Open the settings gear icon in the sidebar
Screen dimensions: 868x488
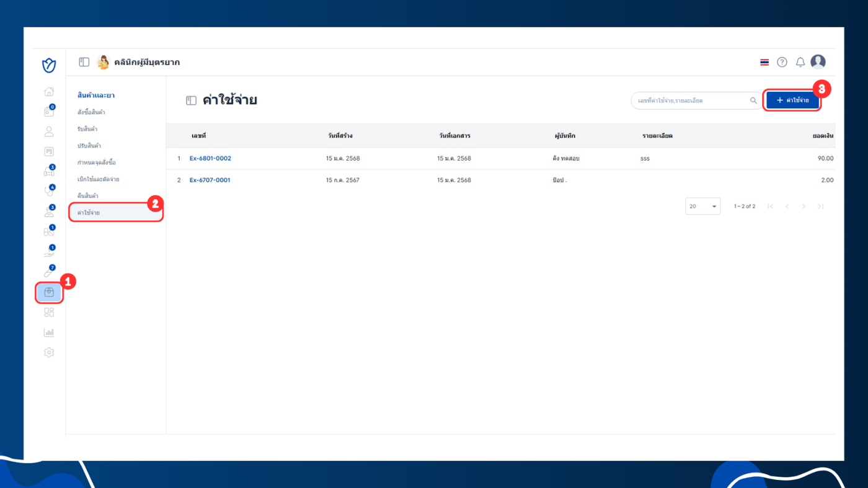49,352
